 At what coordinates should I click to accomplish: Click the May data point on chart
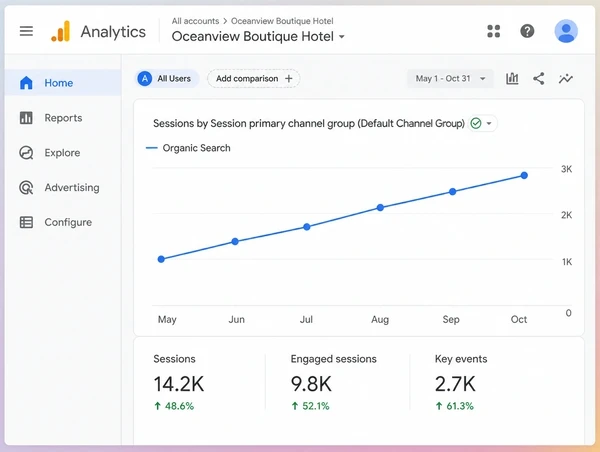point(161,259)
